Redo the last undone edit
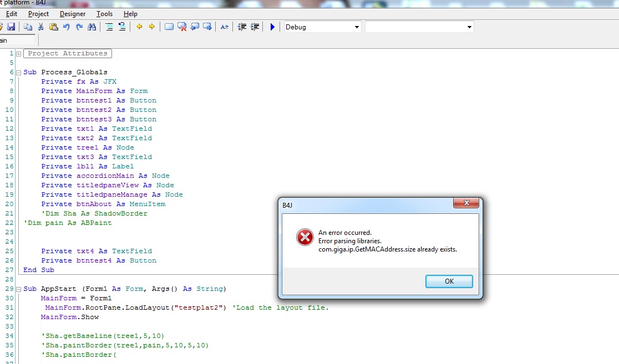619x364 pixels. (79, 27)
